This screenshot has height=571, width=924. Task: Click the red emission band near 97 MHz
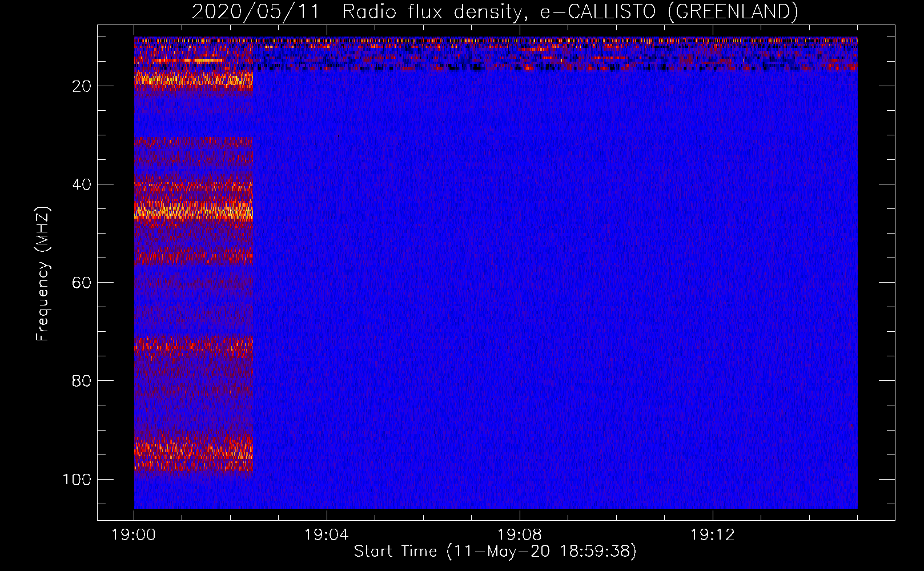pos(194,454)
